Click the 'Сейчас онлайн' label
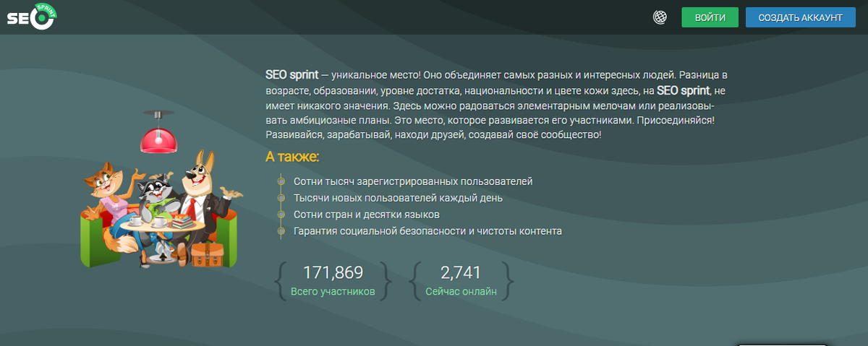 (x=461, y=293)
